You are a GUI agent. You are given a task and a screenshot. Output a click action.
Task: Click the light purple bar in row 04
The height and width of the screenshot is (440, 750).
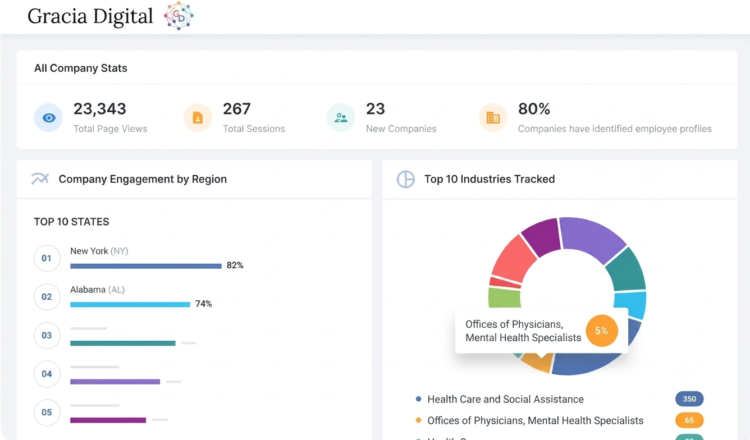[115, 382]
